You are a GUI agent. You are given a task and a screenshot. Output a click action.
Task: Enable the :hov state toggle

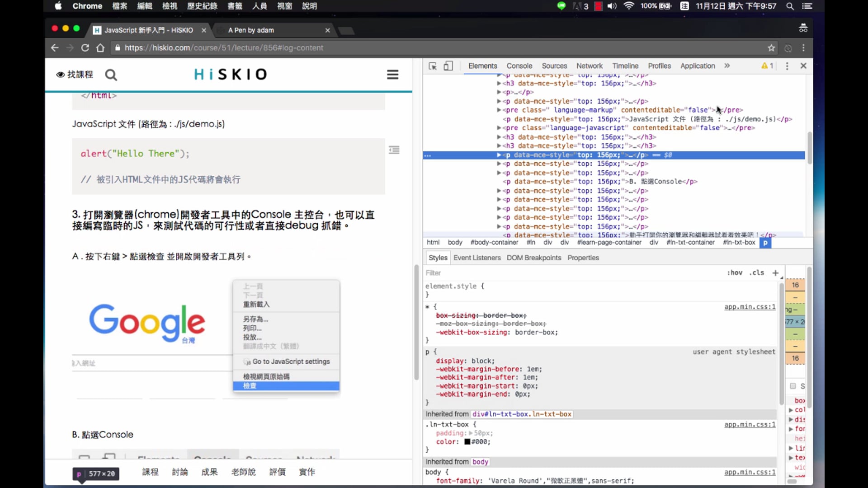tap(735, 272)
